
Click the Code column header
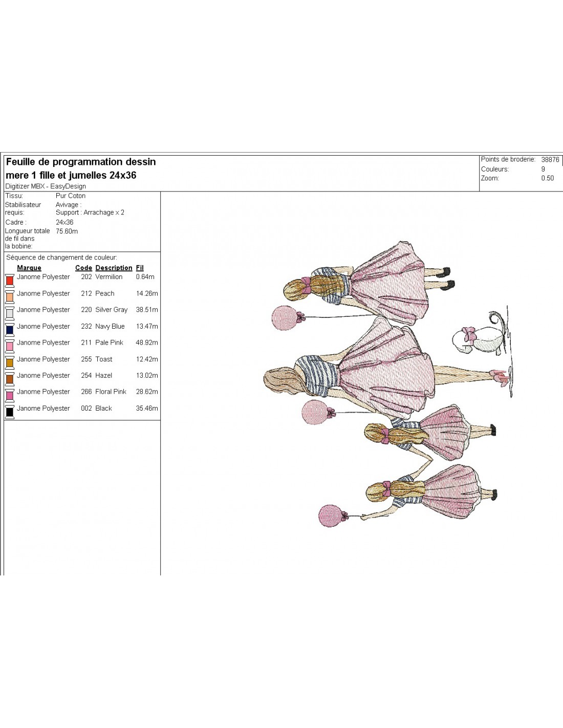[x=83, y=268]
